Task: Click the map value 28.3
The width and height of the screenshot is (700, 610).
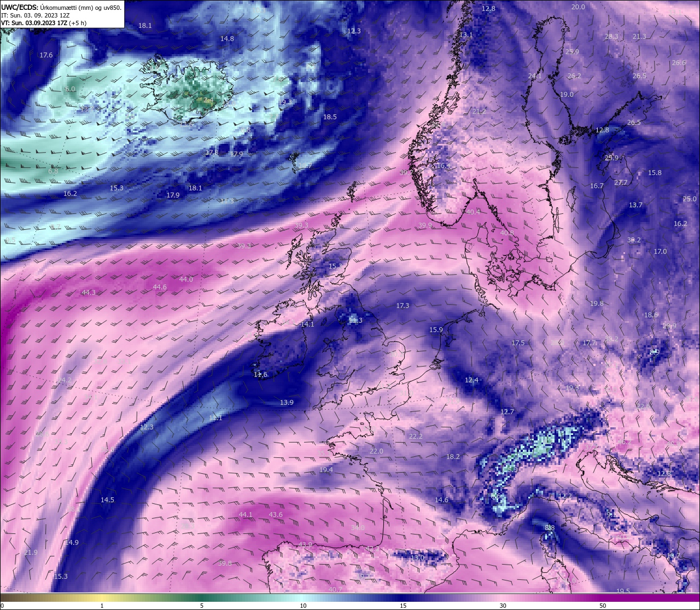Action: [x=611, y=37]
